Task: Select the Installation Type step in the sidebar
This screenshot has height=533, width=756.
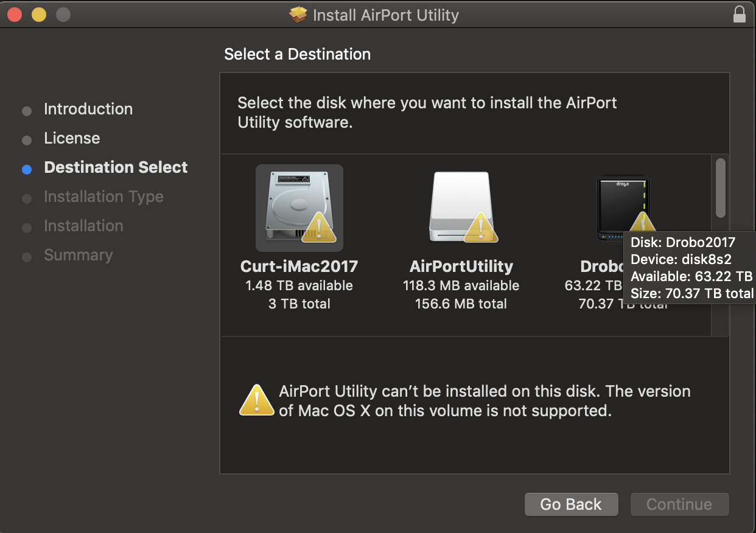Action: pos(103,197)
